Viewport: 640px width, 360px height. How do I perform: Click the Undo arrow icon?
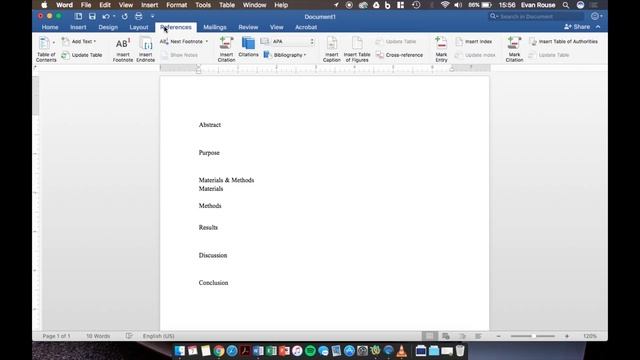[x=106, y=16]
